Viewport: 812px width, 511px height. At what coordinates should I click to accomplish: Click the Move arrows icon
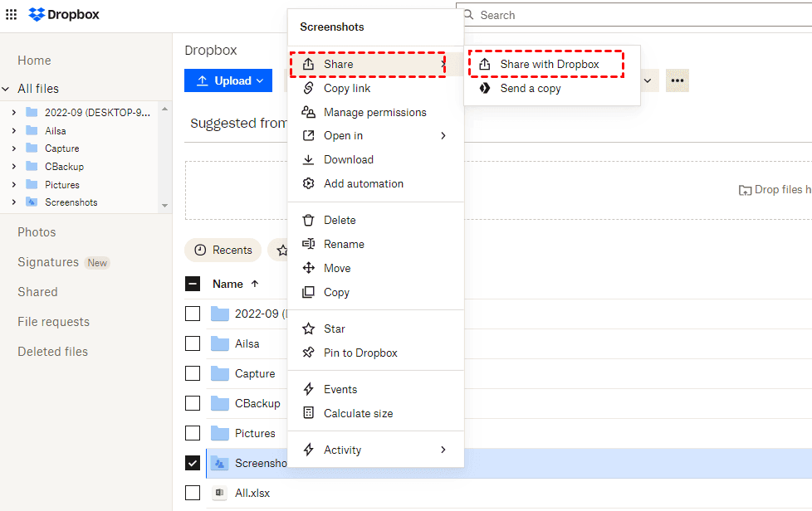click(308, 268)
